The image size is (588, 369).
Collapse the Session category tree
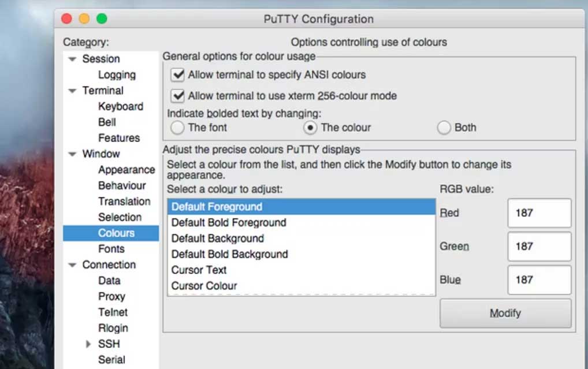point(72,58)
